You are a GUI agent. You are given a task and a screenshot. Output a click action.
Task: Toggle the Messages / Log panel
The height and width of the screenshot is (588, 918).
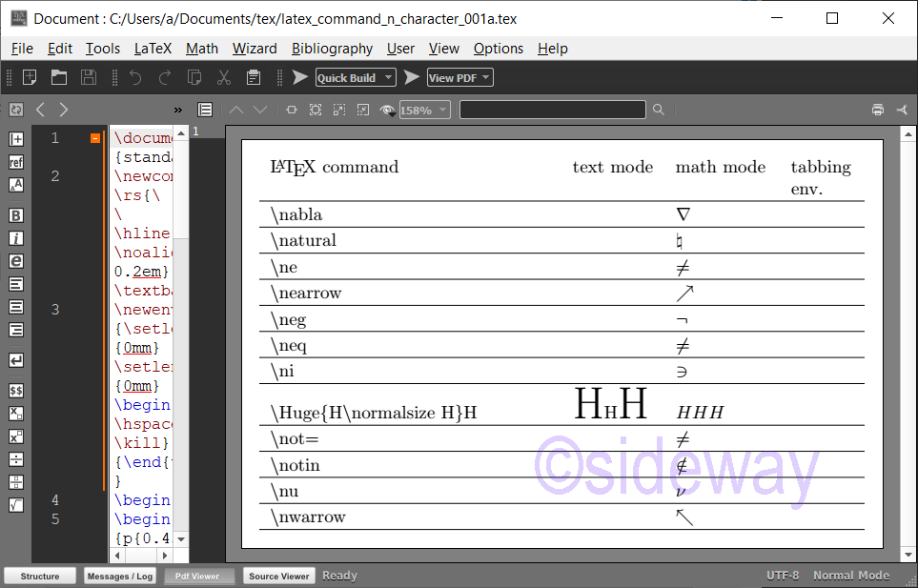click(x=119, y=576)
